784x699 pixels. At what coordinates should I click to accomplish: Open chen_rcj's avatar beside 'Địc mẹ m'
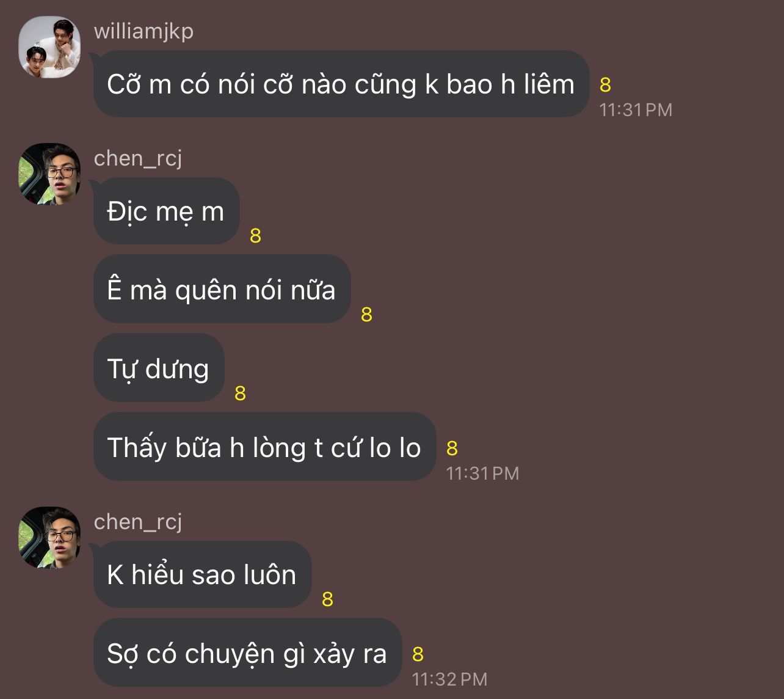(49, 174)
